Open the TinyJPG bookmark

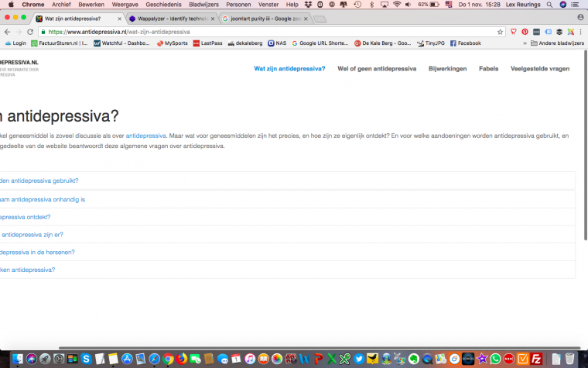[x=430, y=43]
